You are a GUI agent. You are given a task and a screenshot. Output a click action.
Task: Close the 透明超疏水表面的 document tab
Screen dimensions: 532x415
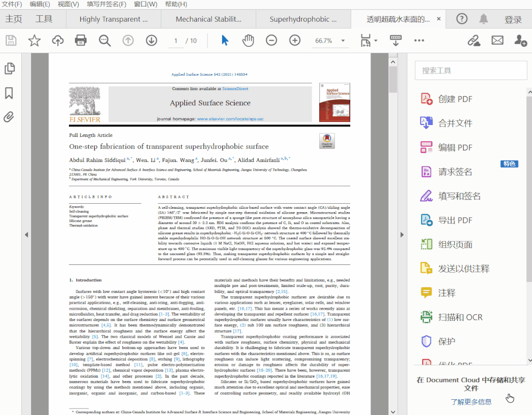[439, 19]
